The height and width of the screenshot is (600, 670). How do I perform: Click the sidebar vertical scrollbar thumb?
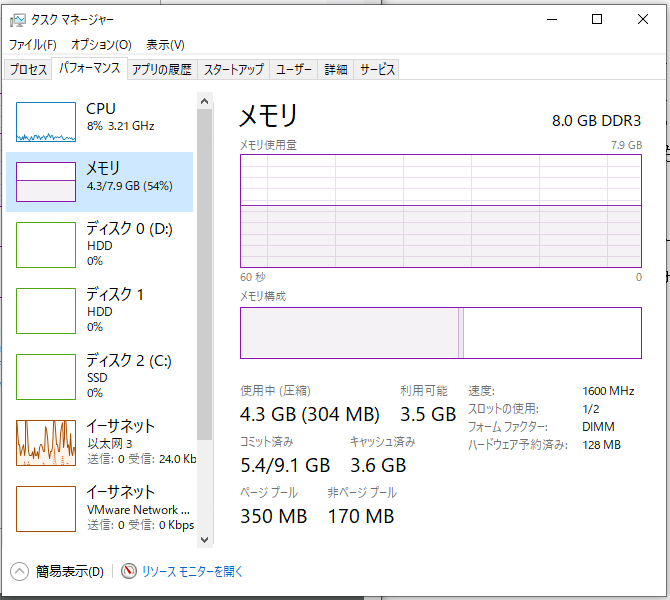[204, 274]
